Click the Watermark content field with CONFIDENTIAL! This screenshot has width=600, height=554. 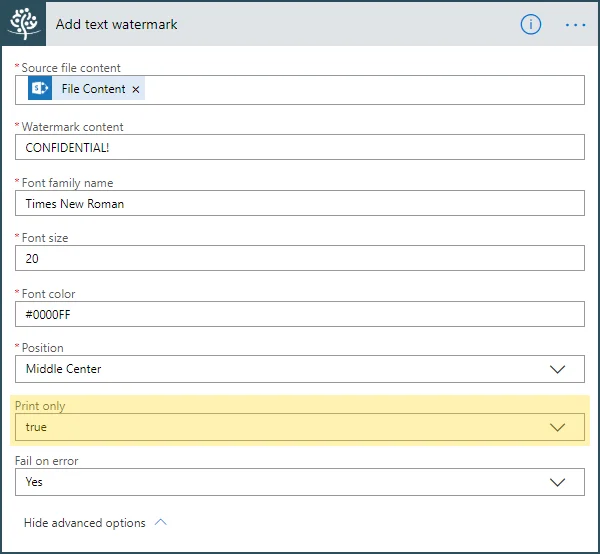pyautogui.click(x=300, y=147)
